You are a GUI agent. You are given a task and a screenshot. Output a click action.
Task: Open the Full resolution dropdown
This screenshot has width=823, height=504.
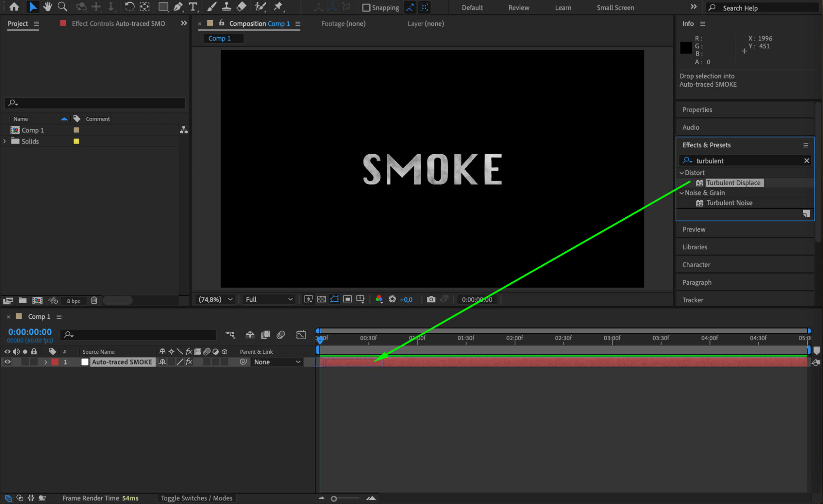coord(268,299)
